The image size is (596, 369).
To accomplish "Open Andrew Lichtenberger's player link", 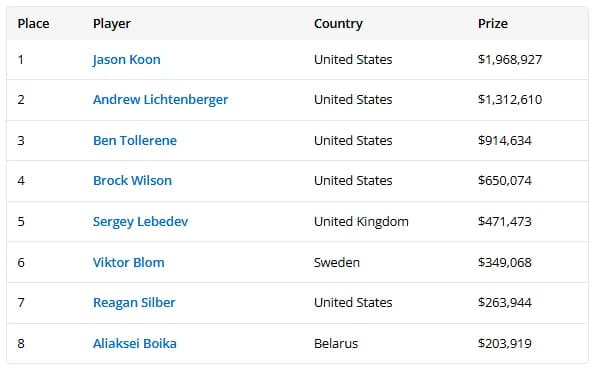I will click(160, 100).
